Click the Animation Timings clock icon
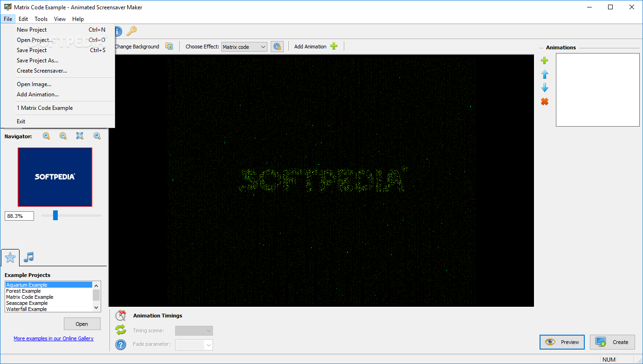This screenshot has height=364, width=643. (x=121, y=315)
